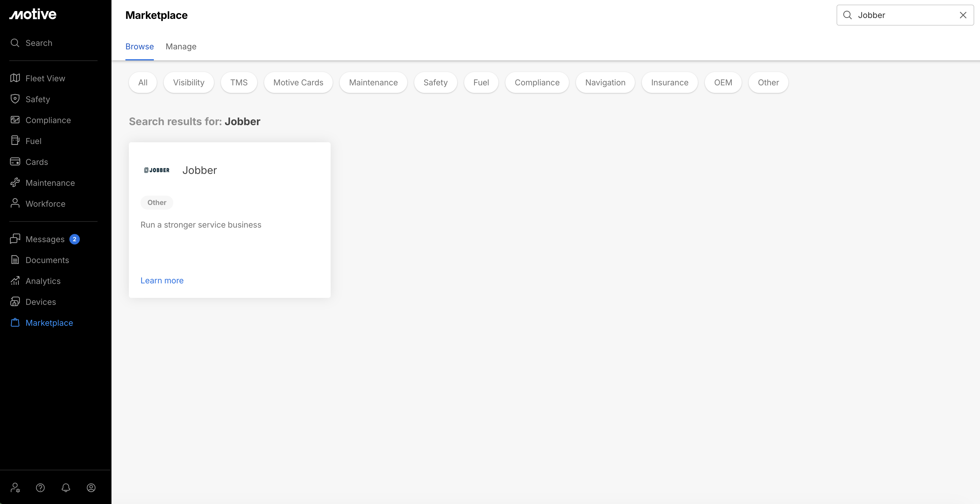980x504 pixels.
Task: Filter by Insurance category
Action: pos(670,82)
